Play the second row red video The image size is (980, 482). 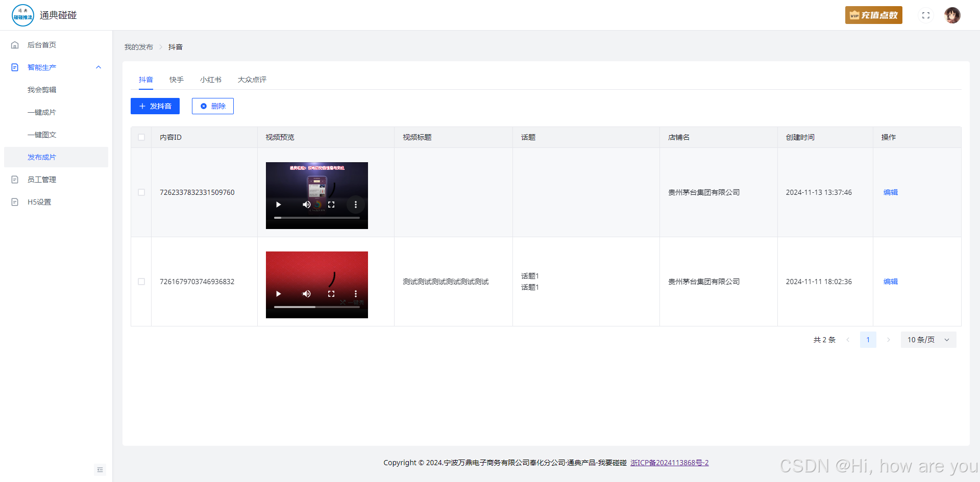[x=278, y=294]
